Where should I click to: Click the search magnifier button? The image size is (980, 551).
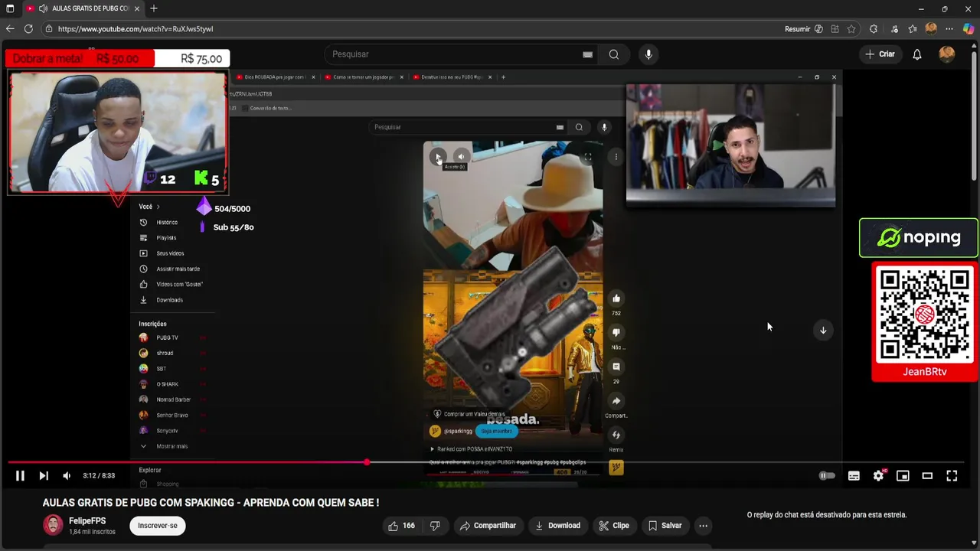tap(614, 54)
